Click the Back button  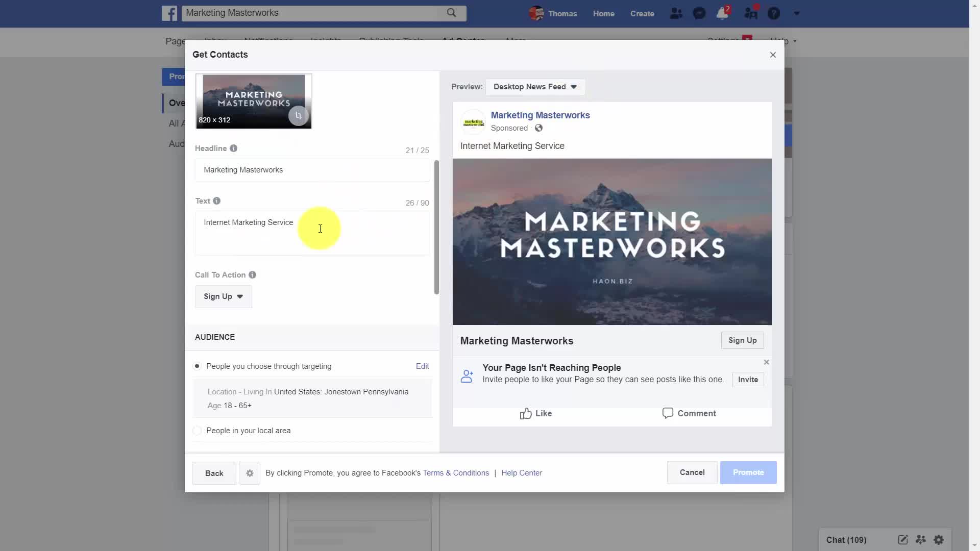[x=214, y=473]
